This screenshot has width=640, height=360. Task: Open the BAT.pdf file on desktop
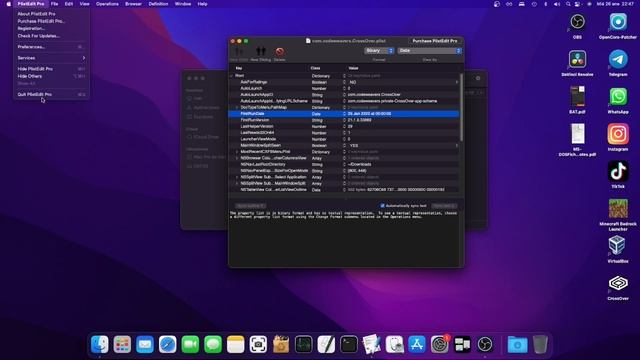[x=577, y=97]
